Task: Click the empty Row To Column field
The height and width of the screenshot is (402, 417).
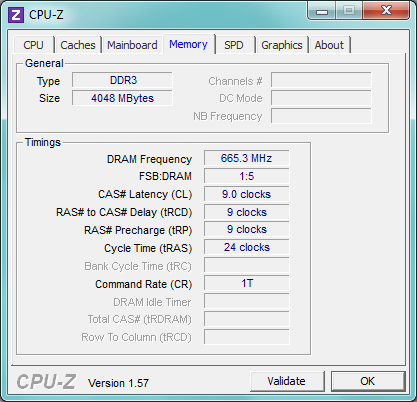Action: [x=247, y=337]
